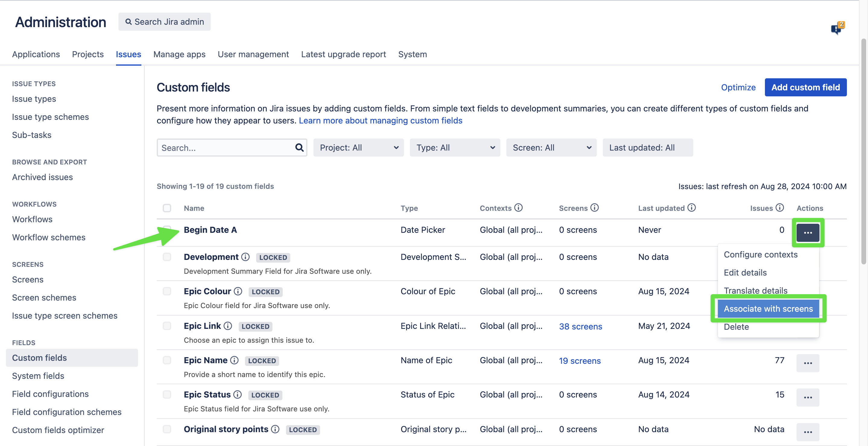The height and width of the screenshot is (446, 868).
Task: Check the Epic Colour row checkbox
Action: 167,291
